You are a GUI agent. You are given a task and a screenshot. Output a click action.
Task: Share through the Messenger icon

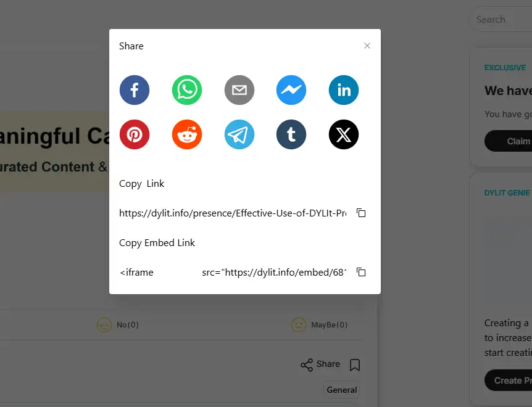pos(291,90)
